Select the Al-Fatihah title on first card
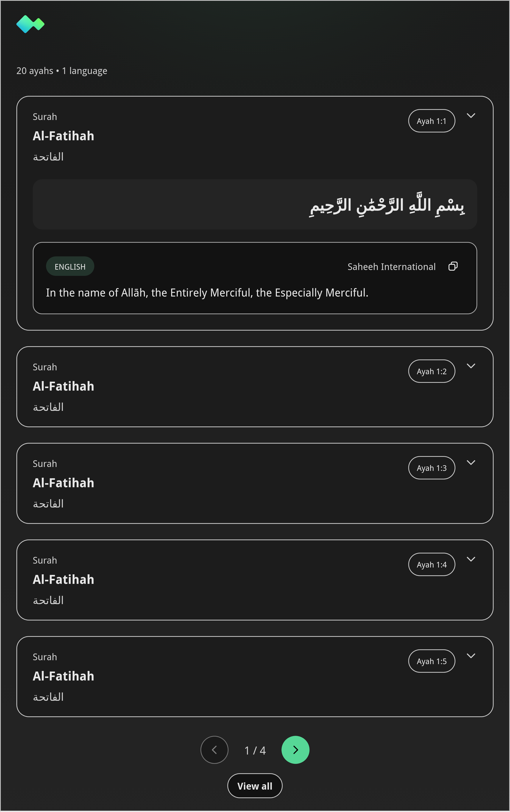 63,136
